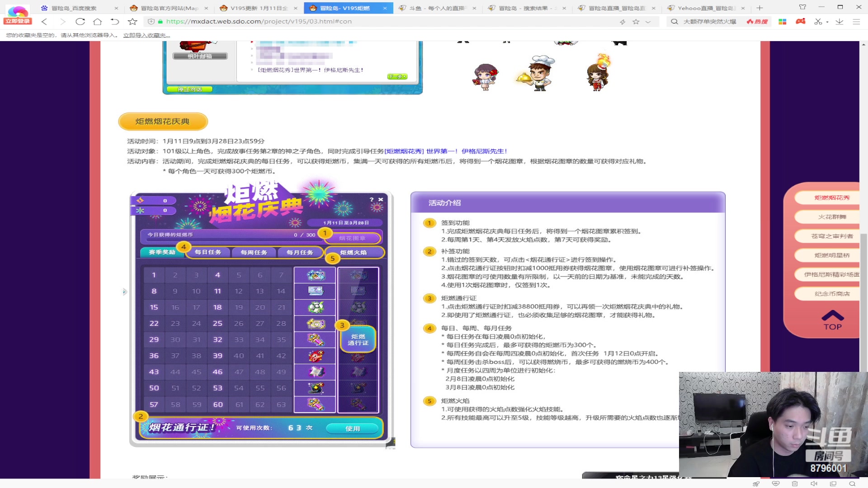
Task: Click the 立即导入收藏夹 link
Action: pos(146,35)
